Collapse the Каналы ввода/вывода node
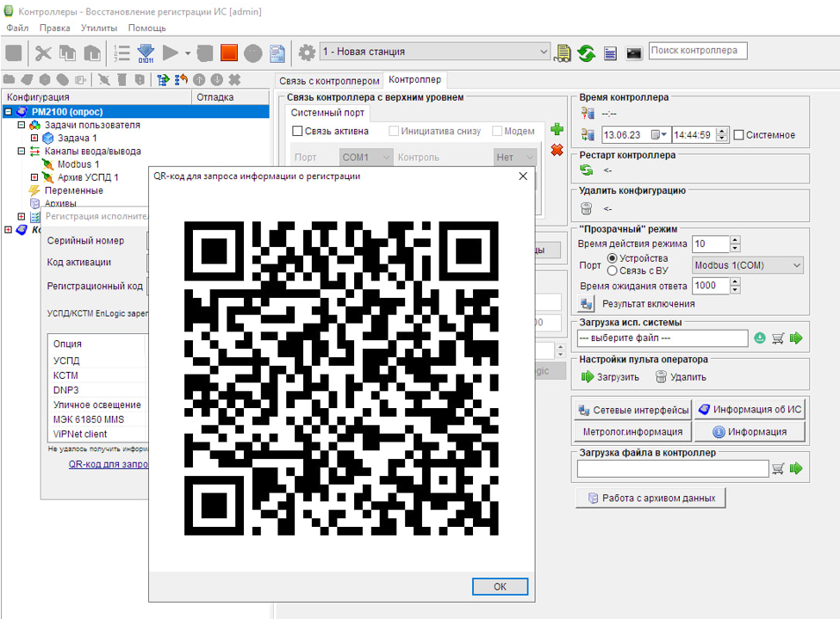This screenshot has width=840, height=619. point(22,151)
